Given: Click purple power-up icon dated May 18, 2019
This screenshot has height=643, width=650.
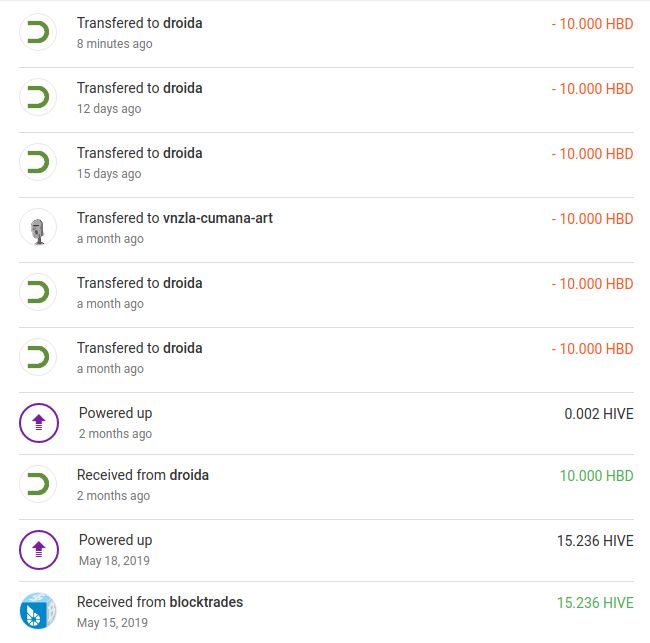Looking at the screenshot, I should tap(39, 549).
